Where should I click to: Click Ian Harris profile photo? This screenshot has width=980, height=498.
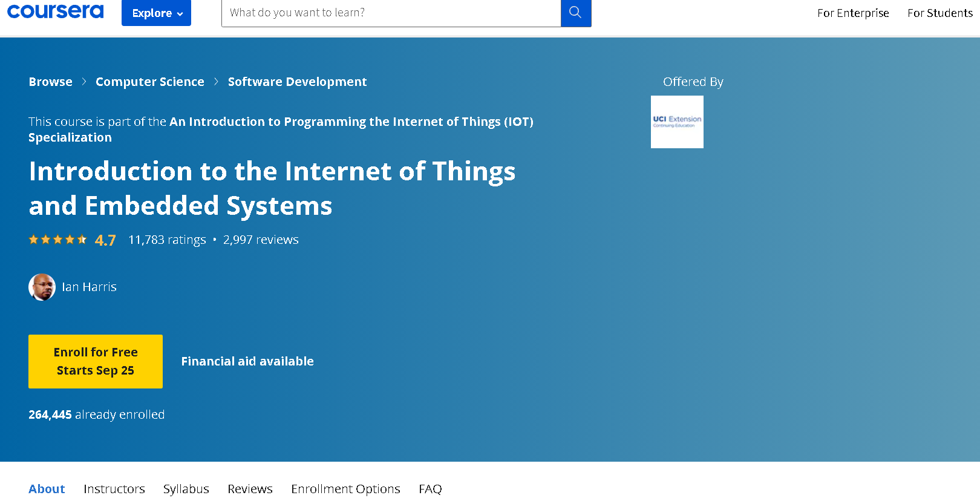42,287
